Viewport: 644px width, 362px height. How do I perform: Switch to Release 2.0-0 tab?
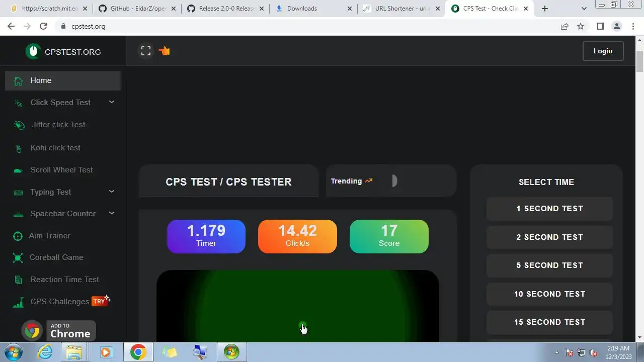coord(226,9)
